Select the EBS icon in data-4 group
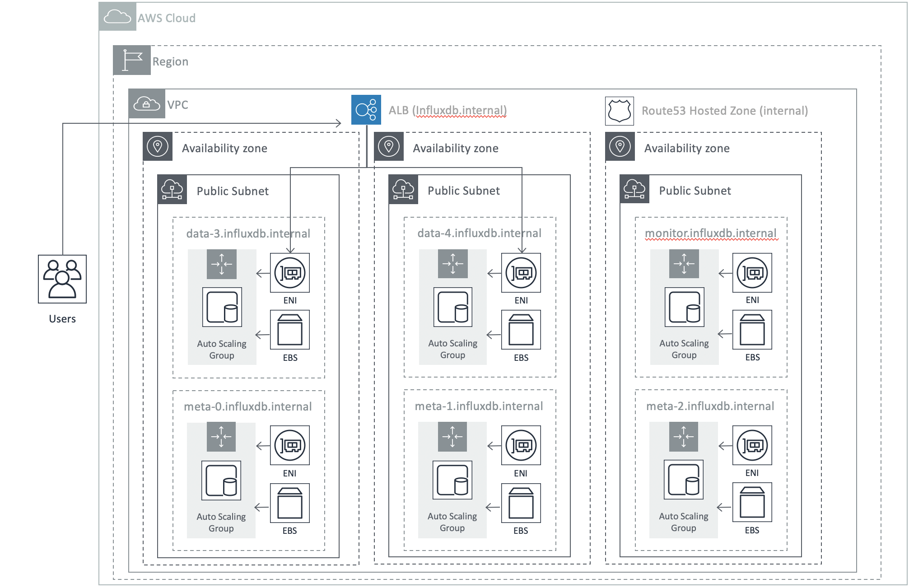 click(521, 330)
